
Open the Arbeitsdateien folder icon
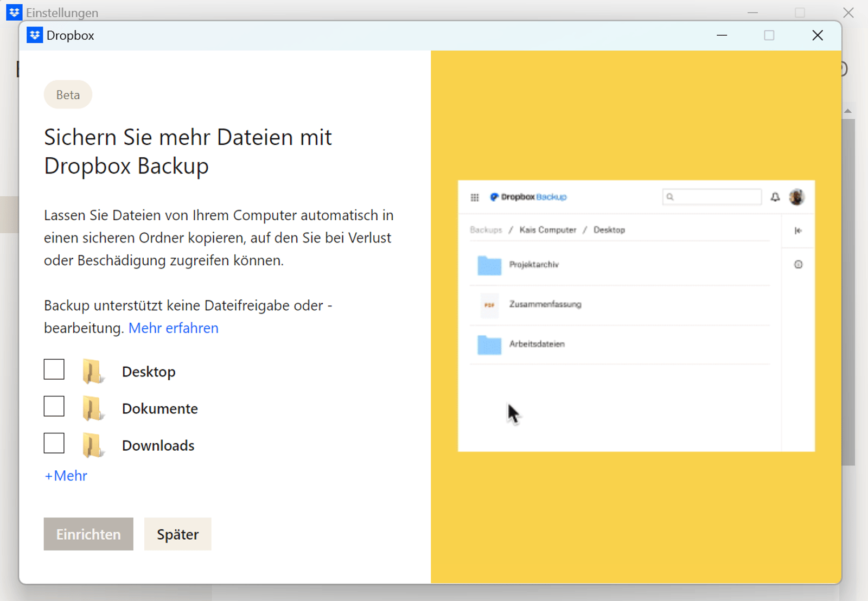[x=489, y=344]
